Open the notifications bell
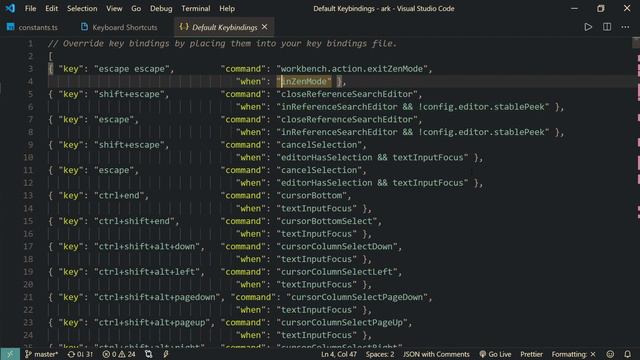Image resolution: width=640 pixels, height=360 pixels. click(627, 354)
